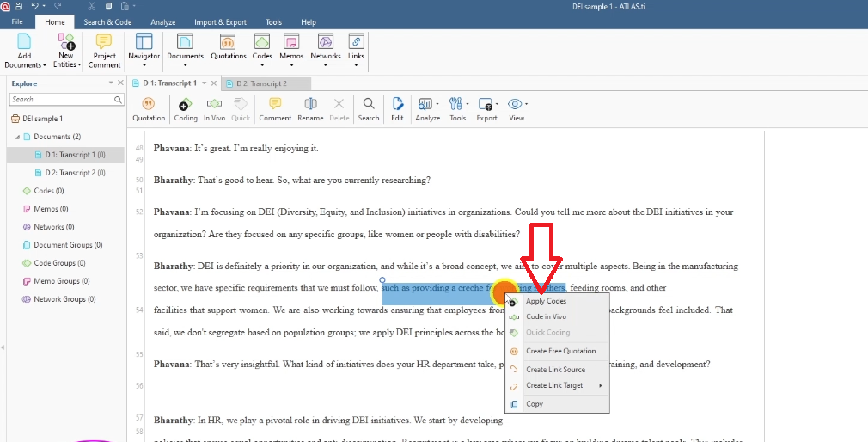Switch to the Help ribbon tab
The height and width of the screenshot is (442, 868).
coord(309,22)
